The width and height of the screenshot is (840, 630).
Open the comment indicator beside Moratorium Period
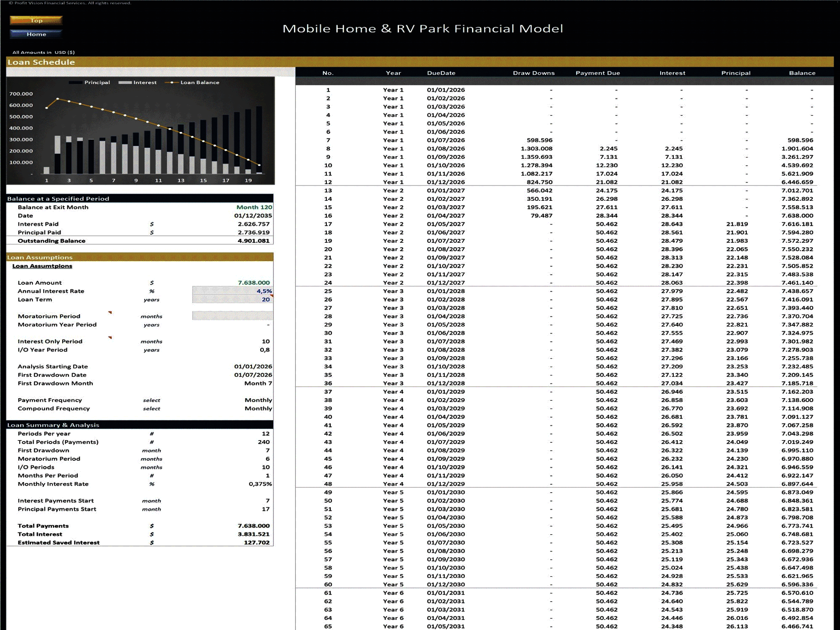111,312
